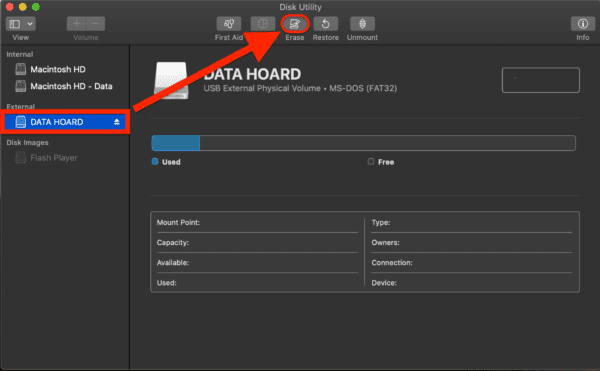Click the Disk Images section header
Screen dimensions: 600x371
pos(27,142)
